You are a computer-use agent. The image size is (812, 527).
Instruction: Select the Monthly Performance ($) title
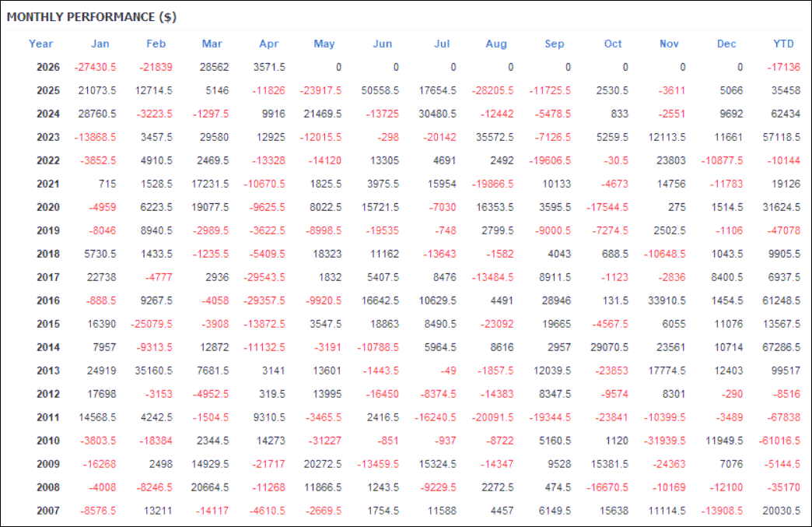click(x=92, y=17)
